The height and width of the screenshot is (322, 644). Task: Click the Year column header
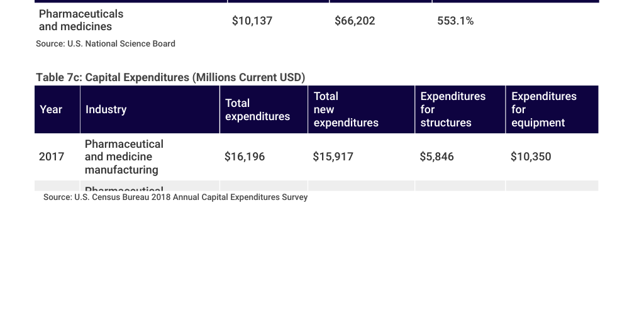(51, 109)
